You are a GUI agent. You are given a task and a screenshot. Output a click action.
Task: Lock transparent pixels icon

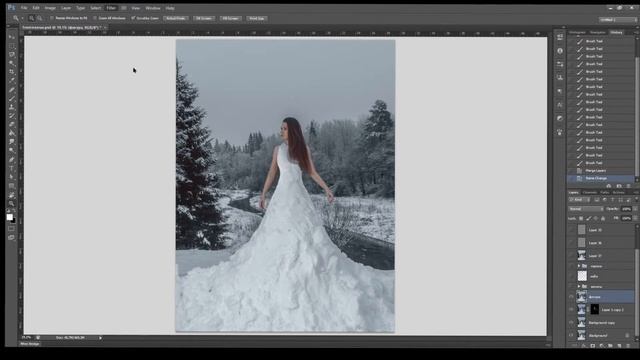coord(581,219)
